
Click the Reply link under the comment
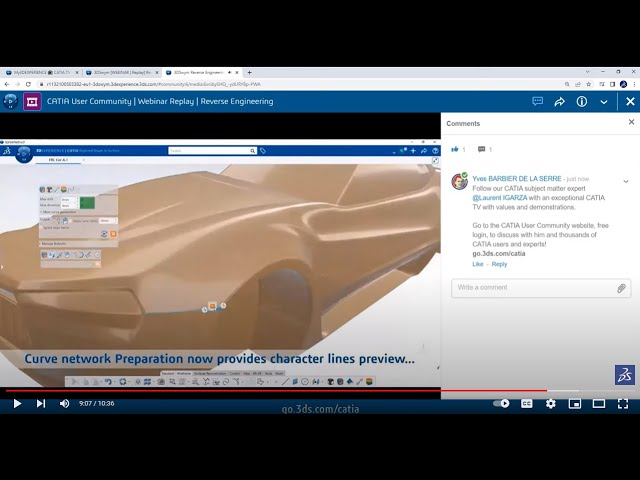pyautogui.click(x=499, y=264)
